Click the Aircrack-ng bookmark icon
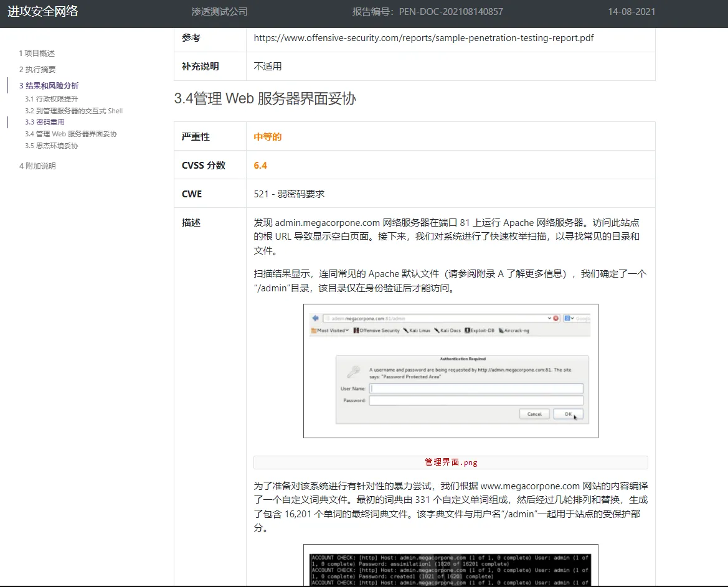 499,331
